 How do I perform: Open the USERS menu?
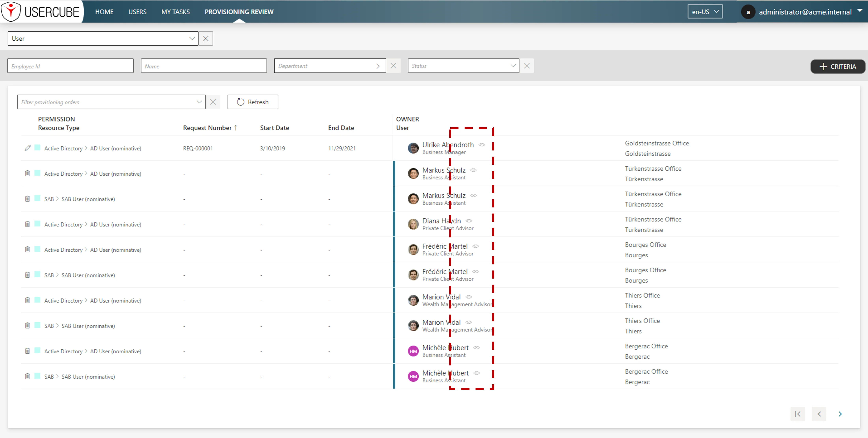(x=137, y=12)
